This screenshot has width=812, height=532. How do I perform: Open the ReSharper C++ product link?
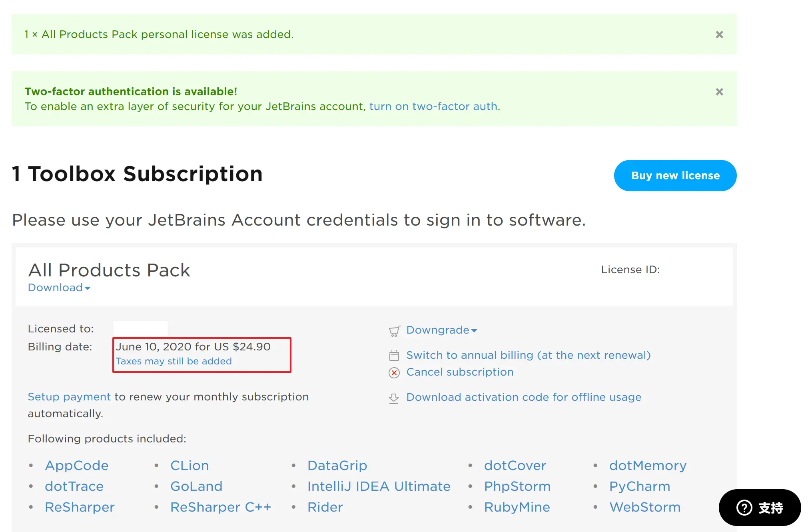coord(220,507)
